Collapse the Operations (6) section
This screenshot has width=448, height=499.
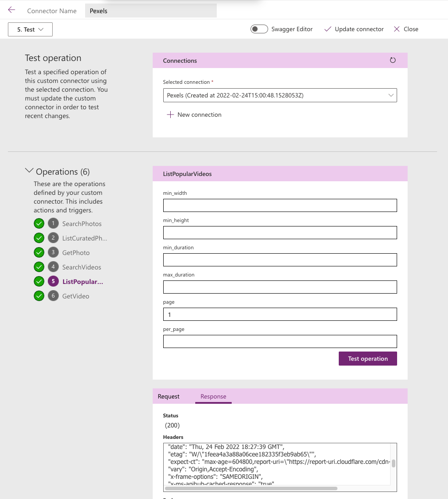[29, 171]
